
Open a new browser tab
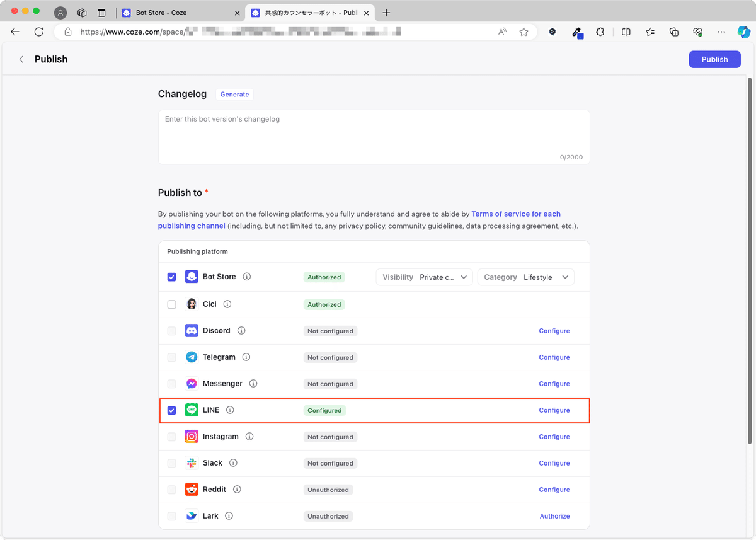(x=386, y=13)
